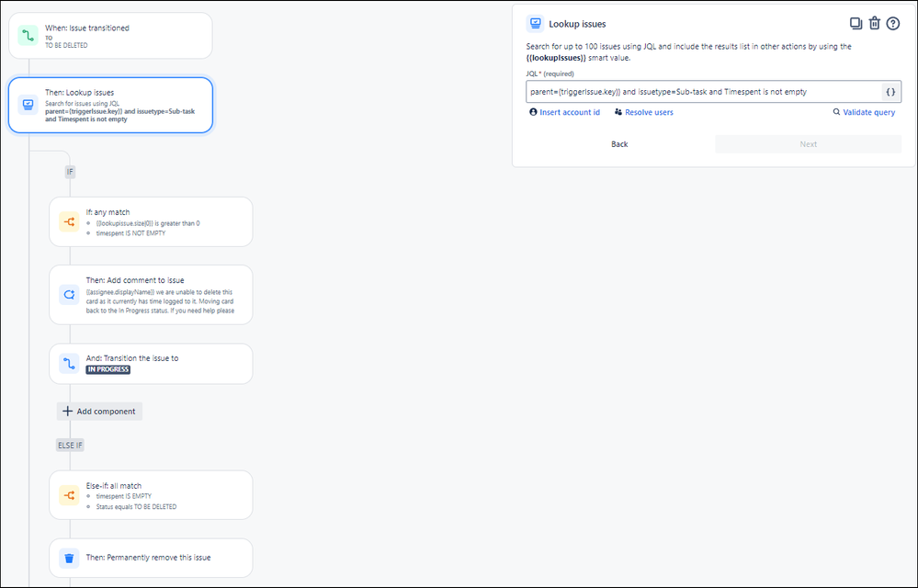Viewport: 918px width, 588px height.
Task: Select the Lookup issues panel header icon
Action: click(x=536, y=23)
